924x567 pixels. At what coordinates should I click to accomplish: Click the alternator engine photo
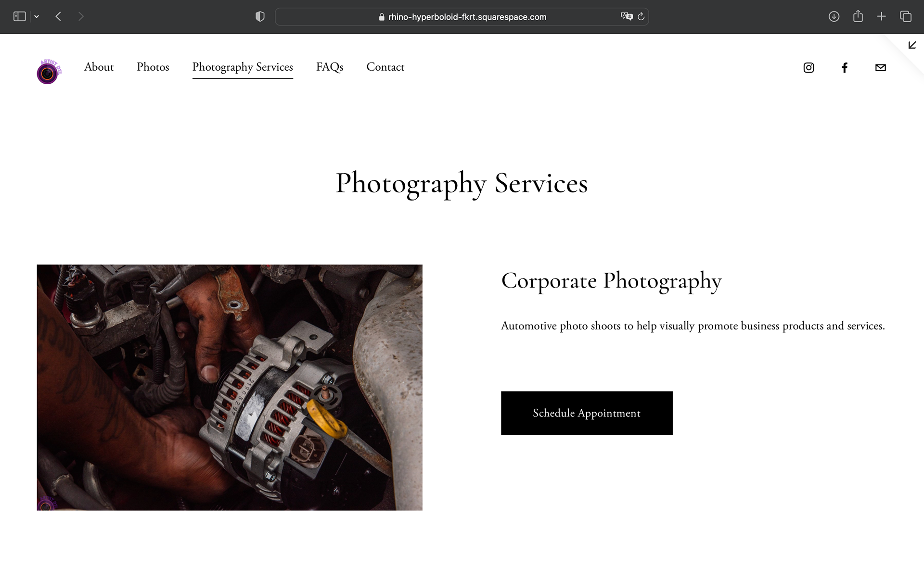pos(230,387)
